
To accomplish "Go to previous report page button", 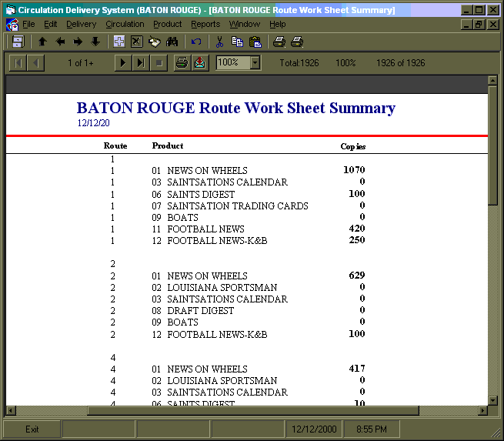I will pos(35,62).
